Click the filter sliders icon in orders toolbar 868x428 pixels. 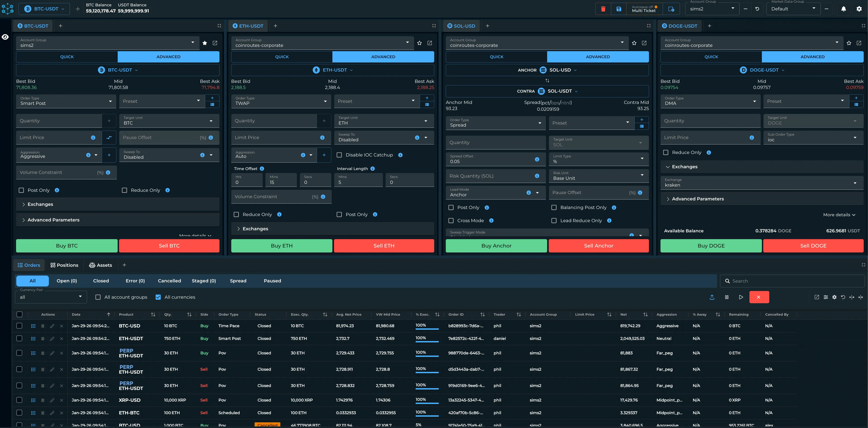coord(825,297)
